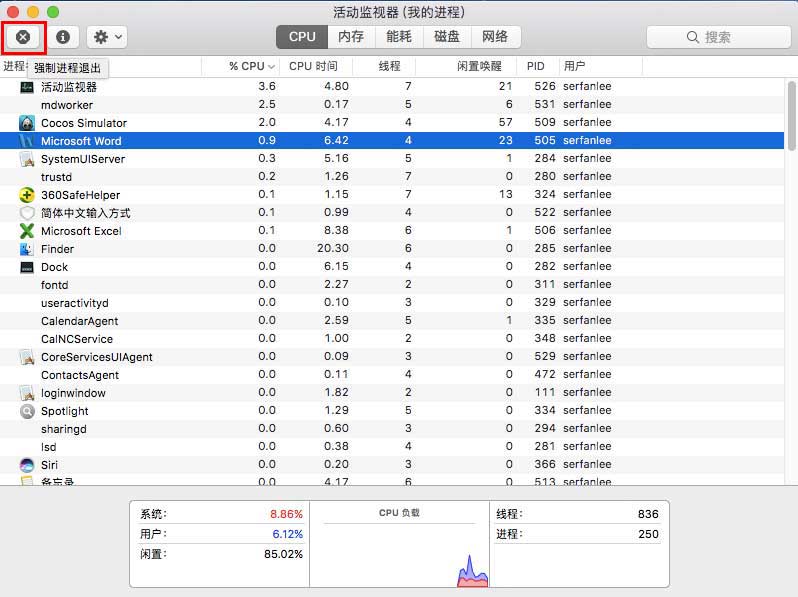
Task: Select the 360SafeHelper icon
Action: coord(27,195)
